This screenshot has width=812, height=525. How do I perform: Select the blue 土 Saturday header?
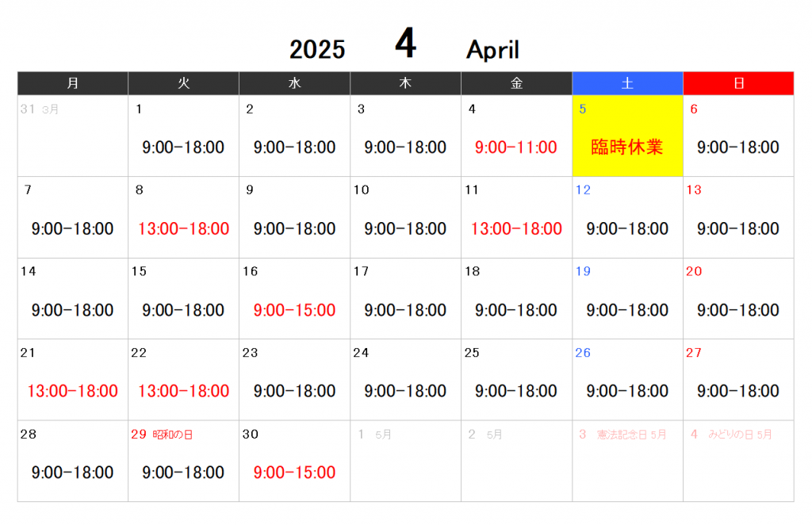pos(627,83)
